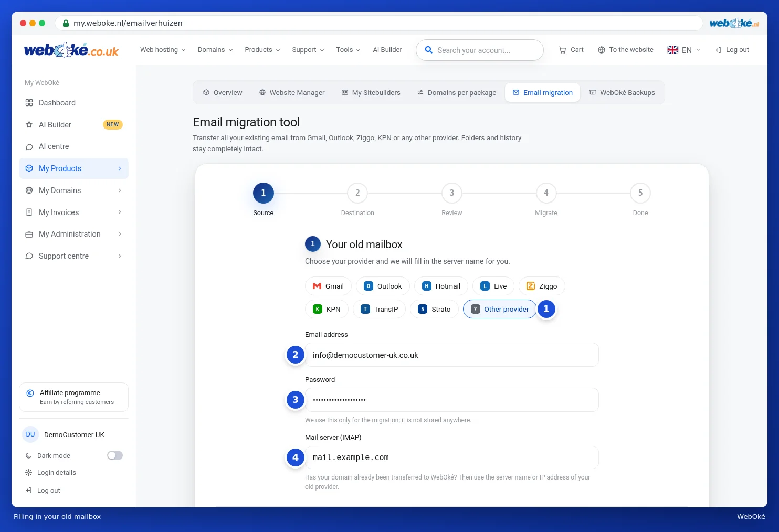Click the Mail server IMAP input field
This screenshot has width=779, height=532.
pyautogui.click(x=452, y=457)
